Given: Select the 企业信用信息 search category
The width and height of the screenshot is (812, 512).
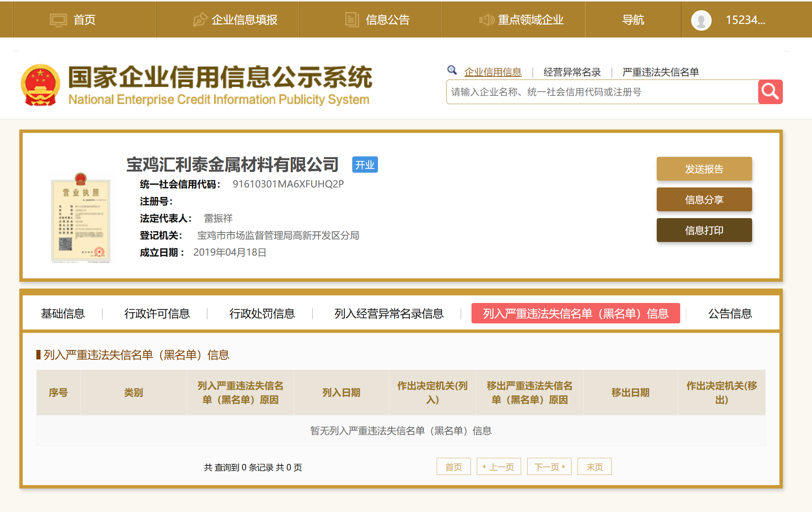Looking at the screenshot, I should [x=493, y=72].
